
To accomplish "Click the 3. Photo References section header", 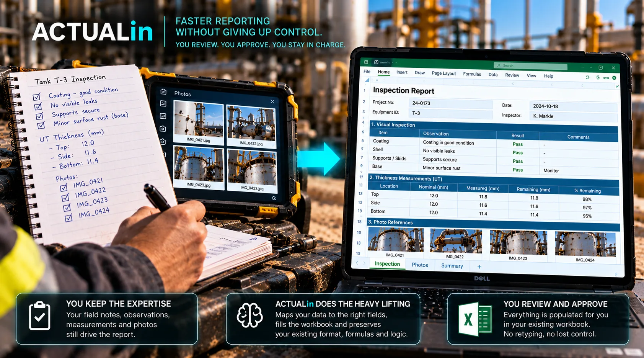I will click(x=493, y=224).
